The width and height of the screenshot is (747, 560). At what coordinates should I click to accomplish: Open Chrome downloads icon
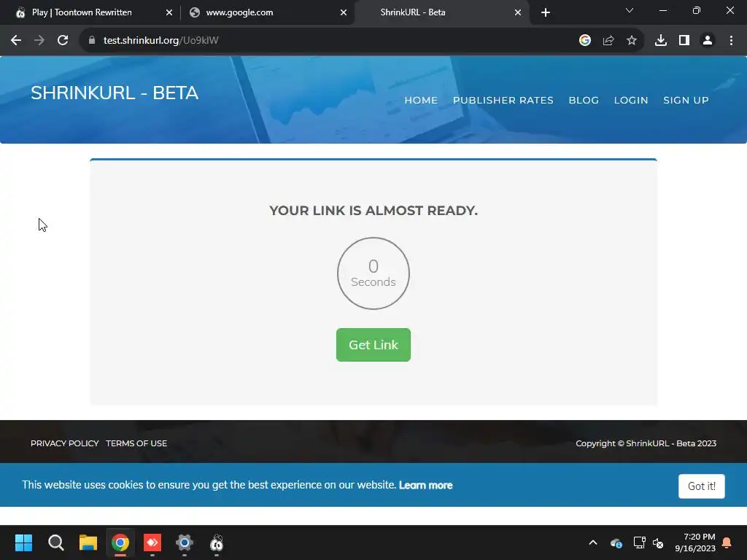click(x=661, y=41)
